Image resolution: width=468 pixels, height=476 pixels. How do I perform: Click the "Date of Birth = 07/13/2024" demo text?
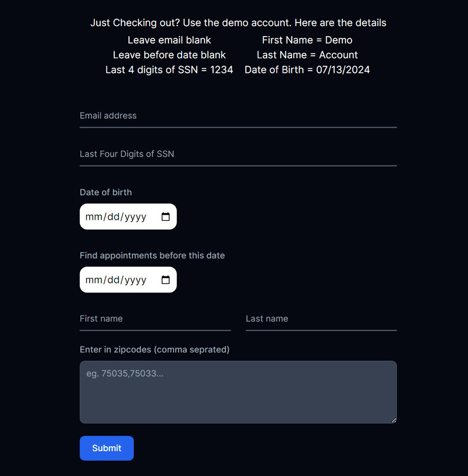tap(307, 70)
